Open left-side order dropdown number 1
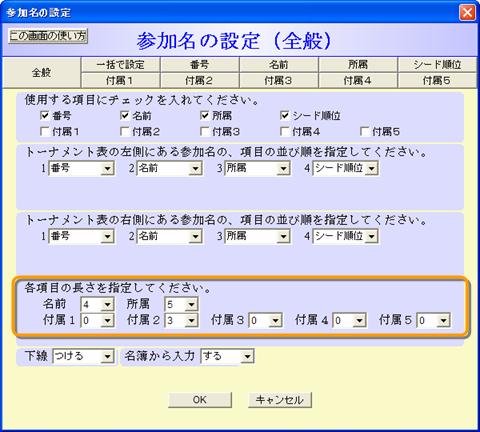The image size is (480, 432). point(81,168)
